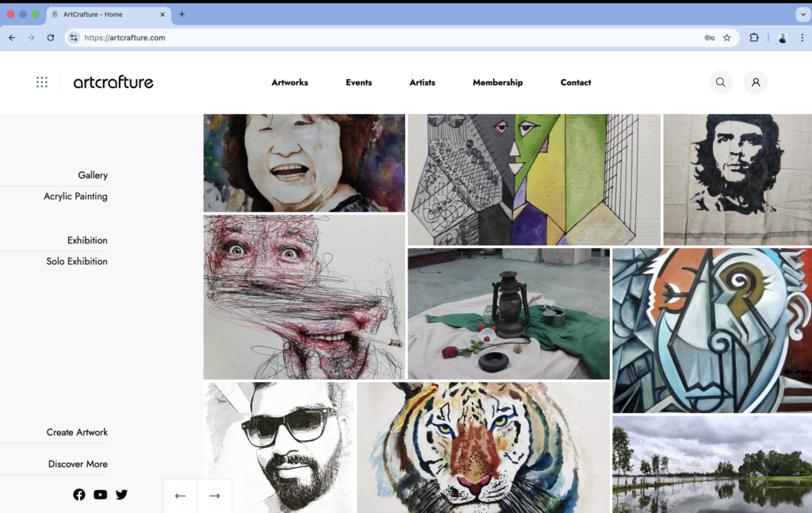Image resolution: width=812 pixels, height=513 pixels.
Task: Click the Discover More link
Action: click(78, 464)
